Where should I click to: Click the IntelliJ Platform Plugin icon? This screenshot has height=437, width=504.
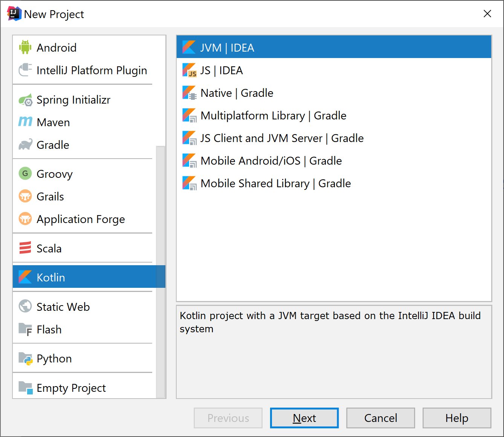click(25, 70)
